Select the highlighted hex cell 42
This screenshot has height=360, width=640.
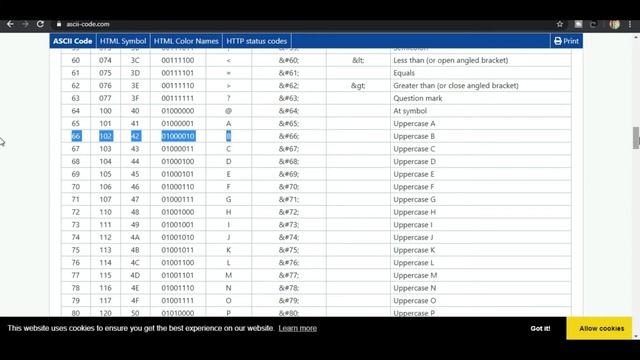(x=136, y=136)
